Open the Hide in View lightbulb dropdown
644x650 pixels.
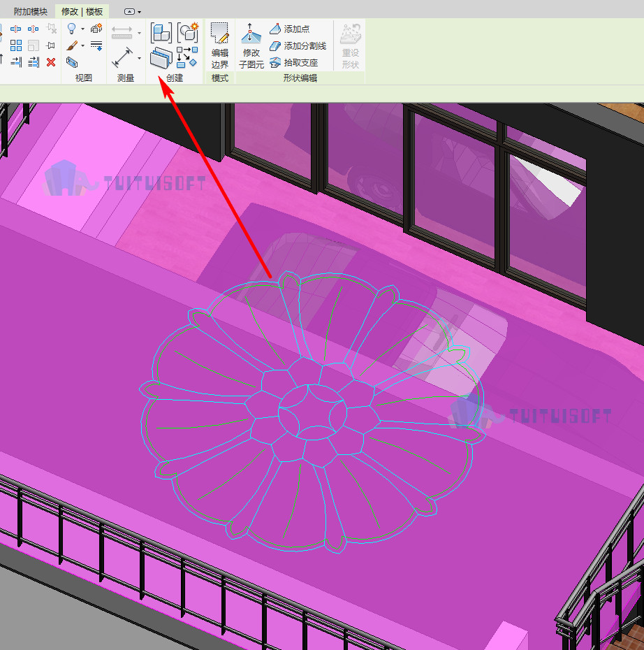(x=83, y=29)
